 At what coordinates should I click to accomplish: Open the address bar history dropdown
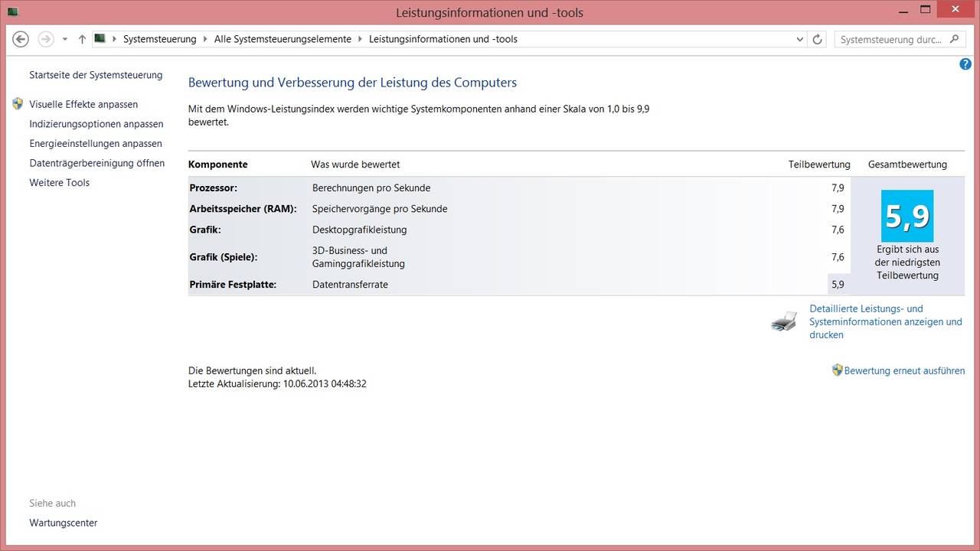(x=799, y=39)
